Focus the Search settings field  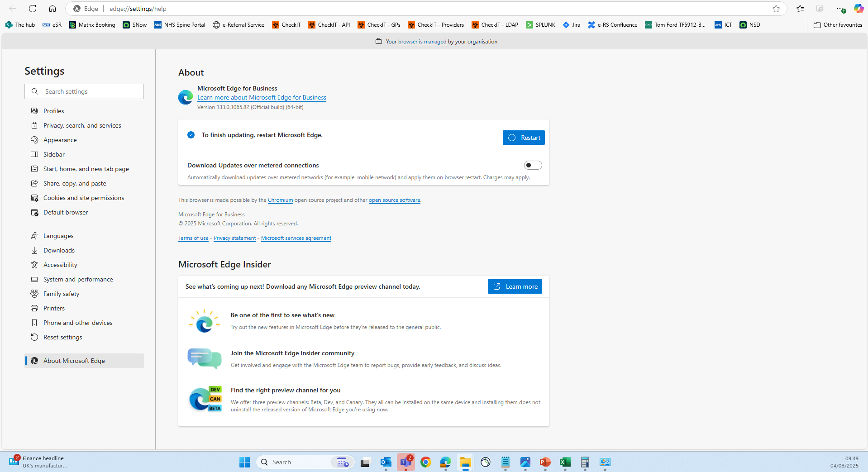(x=84, y=91)
